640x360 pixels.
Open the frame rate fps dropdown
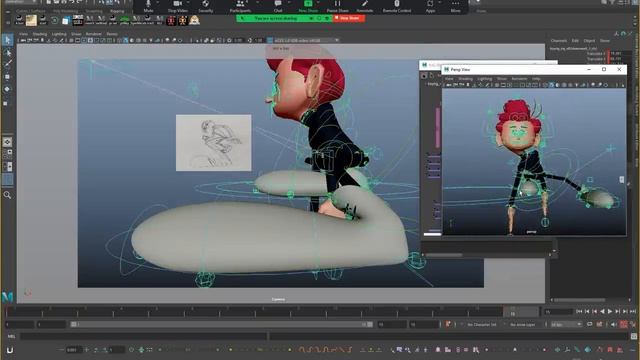566,324
